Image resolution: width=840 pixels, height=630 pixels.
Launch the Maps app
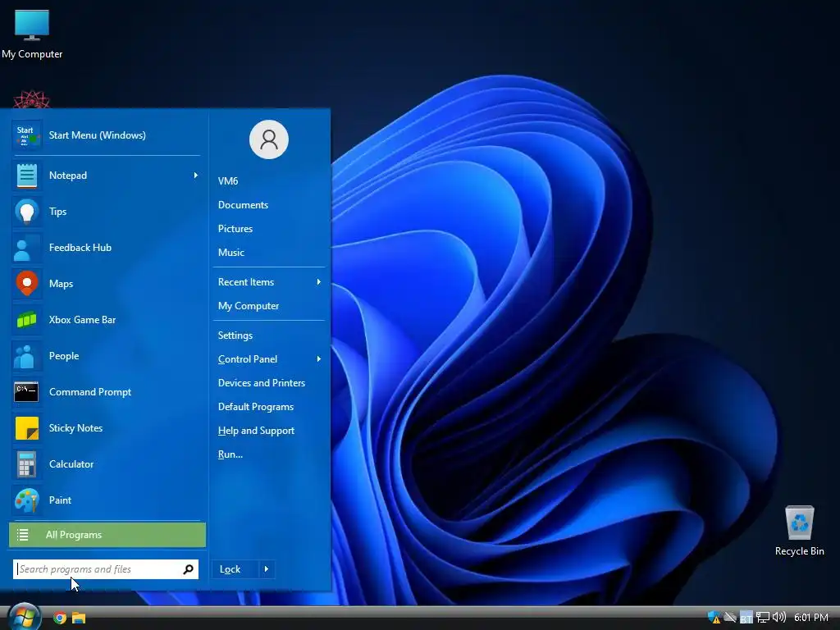107,283
